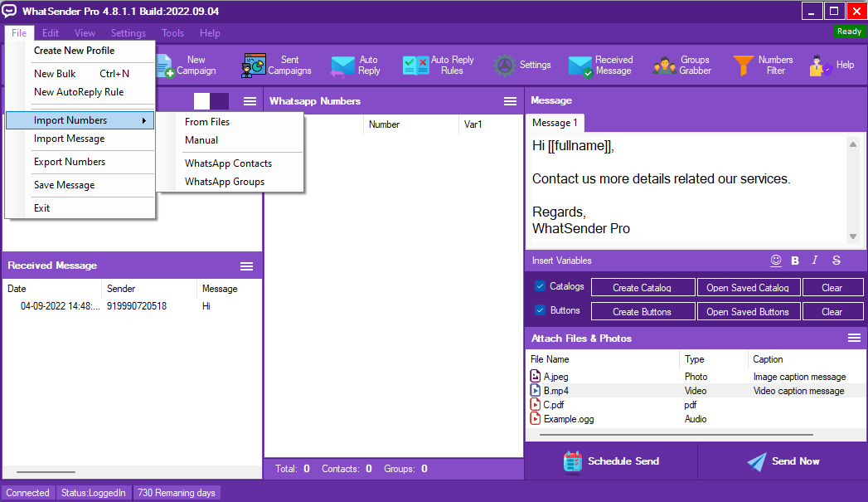Toggle the Buttons checkbox

point(541,310)
